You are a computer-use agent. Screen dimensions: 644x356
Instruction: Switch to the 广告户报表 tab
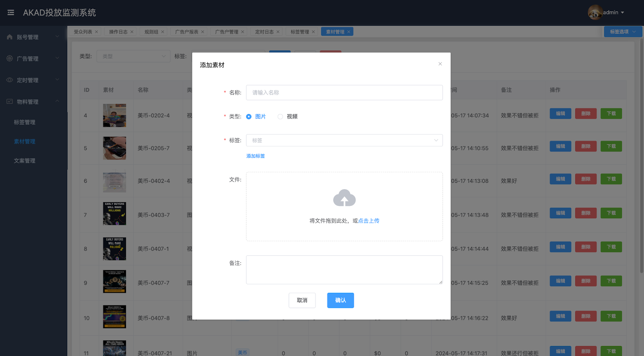(187, 32)
